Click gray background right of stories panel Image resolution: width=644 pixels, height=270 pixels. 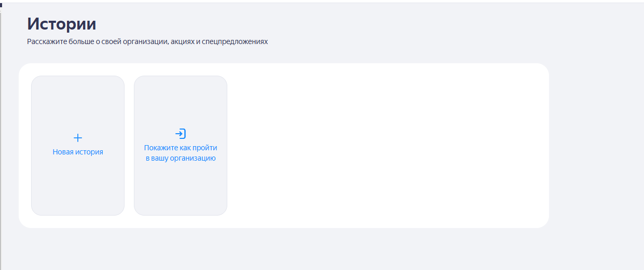(x=597, y=145)
